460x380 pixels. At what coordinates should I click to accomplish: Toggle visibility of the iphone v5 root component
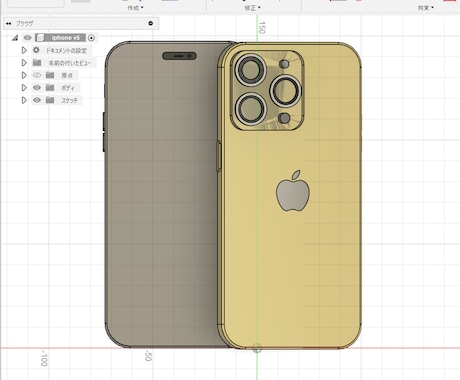coord(28,38)
